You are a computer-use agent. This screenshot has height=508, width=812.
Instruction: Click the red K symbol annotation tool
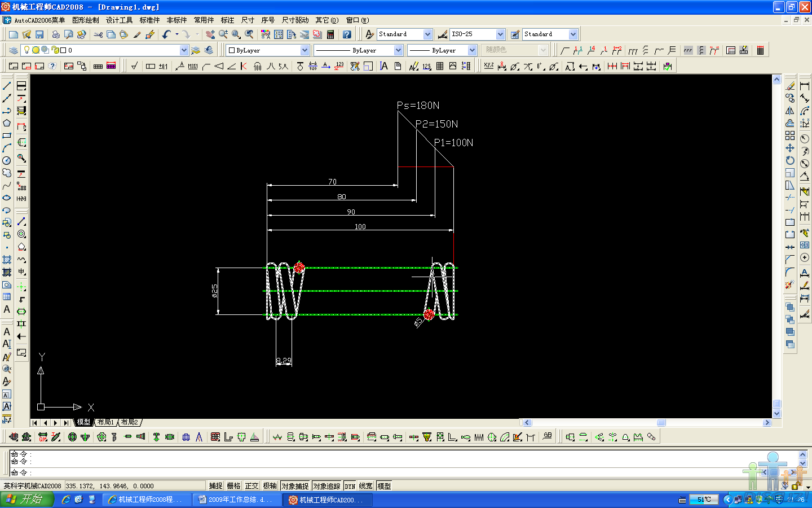244,66
